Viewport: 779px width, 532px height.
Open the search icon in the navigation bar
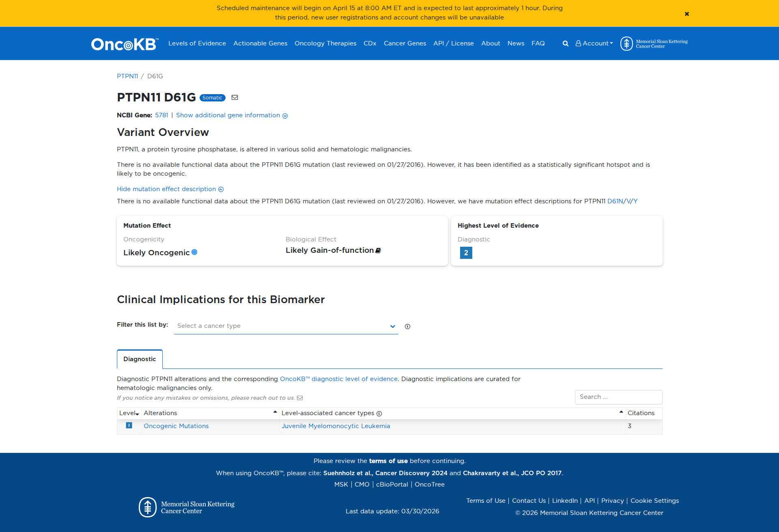[565, 43]
